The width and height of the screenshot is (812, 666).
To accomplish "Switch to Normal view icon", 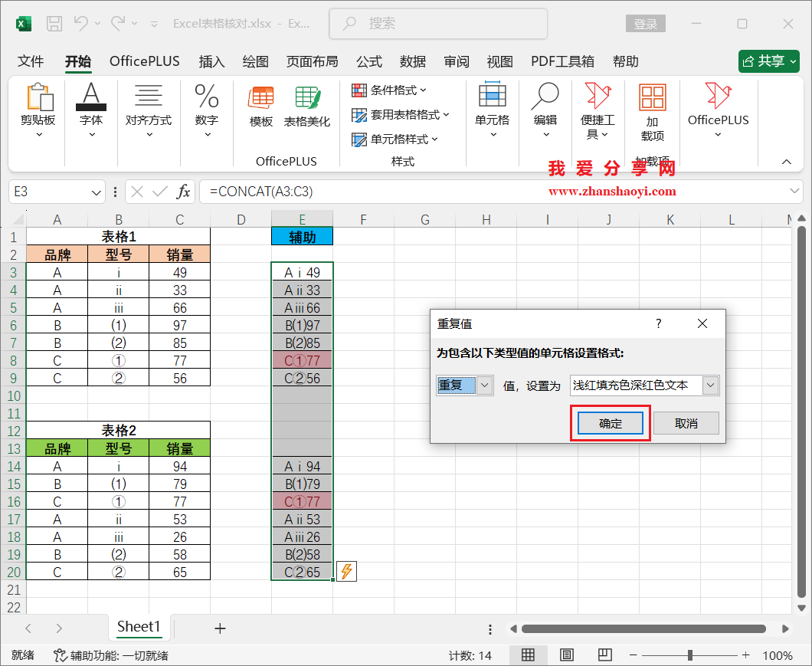I will [x=528, y=655].
